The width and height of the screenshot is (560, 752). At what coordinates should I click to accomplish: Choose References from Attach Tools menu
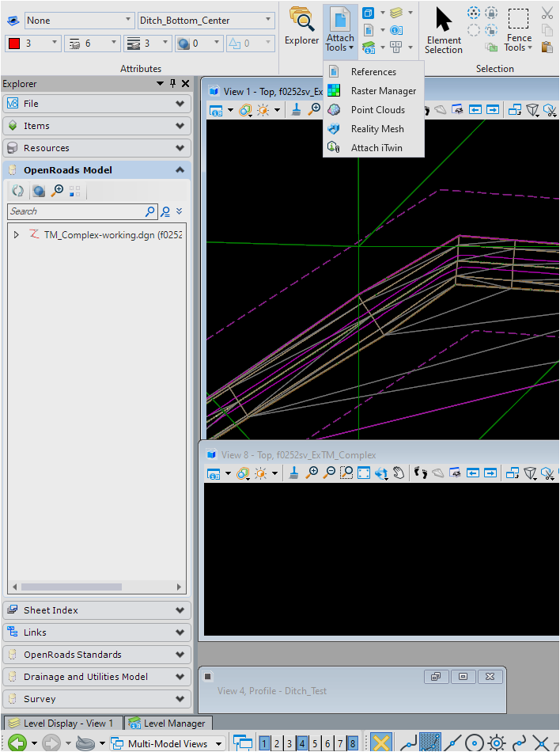click(x=373, y=72)
